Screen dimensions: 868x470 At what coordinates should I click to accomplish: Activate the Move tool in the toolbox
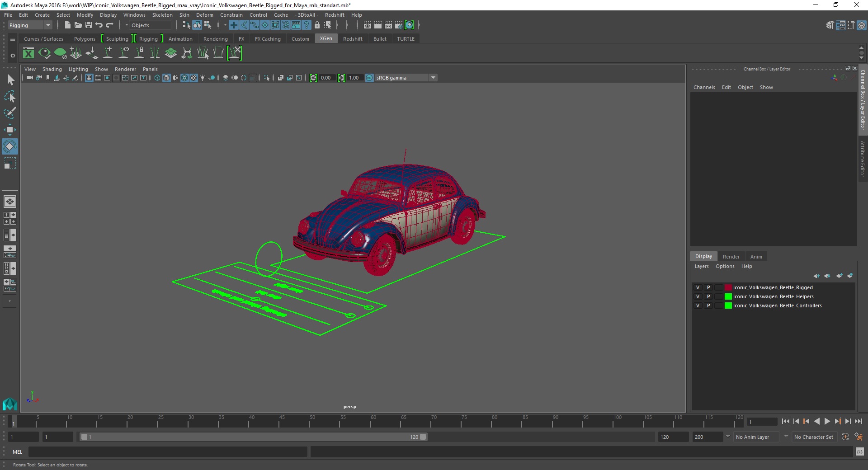pos(10,130)
